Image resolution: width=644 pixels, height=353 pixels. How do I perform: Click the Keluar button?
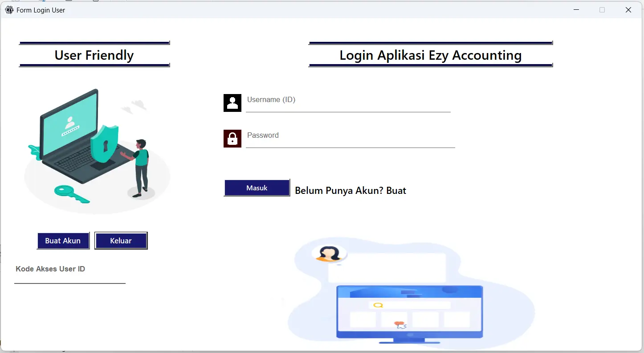point(121,241)
